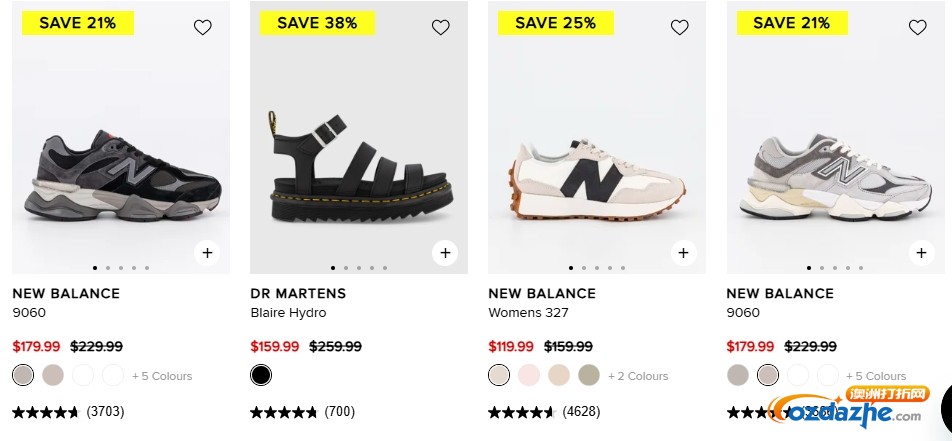Heart the last grey New Balance 9060
This screenshot has height=441, width=952.
[917, 27]
